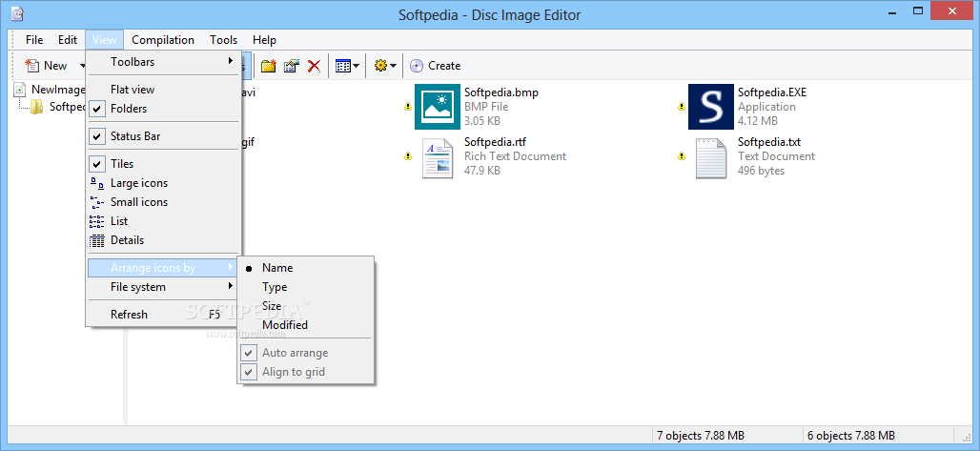Viewport: 980px width, 451px height.
Task: Select the Softpedia folder in tree
Action: [59, 107]
